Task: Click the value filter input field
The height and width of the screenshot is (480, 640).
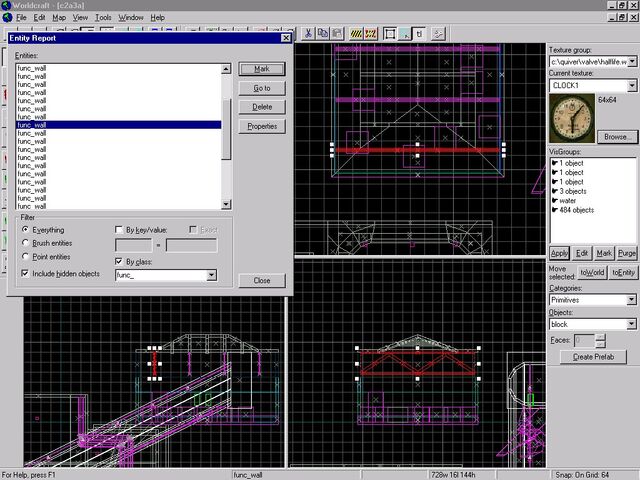Action: coord(191,245)
